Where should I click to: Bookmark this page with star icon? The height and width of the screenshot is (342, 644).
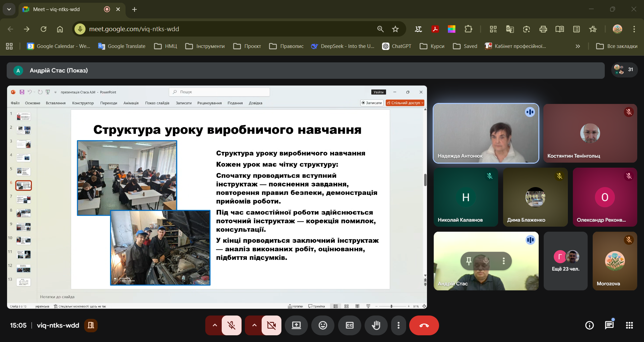tap(395, 29)
